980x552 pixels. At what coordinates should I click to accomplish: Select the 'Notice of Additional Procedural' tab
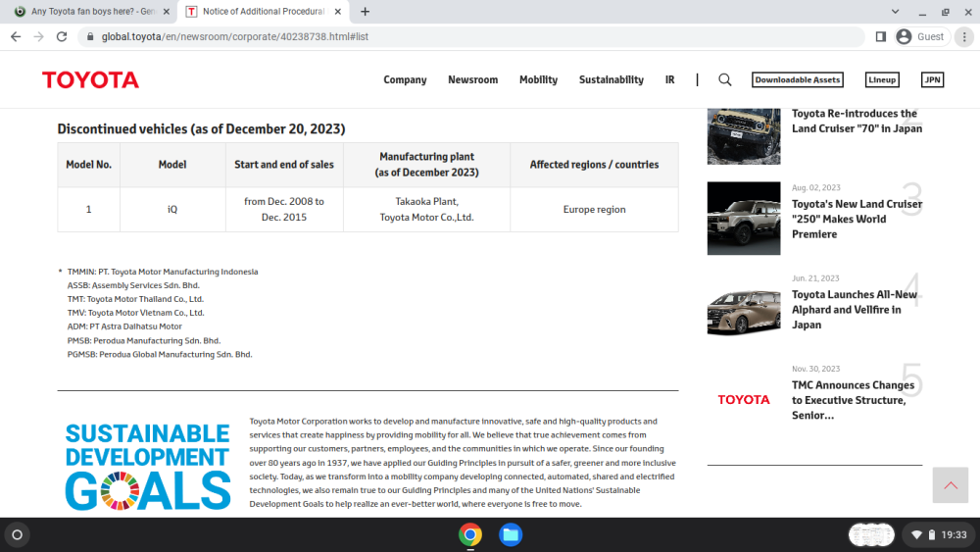tap(263, 11)
